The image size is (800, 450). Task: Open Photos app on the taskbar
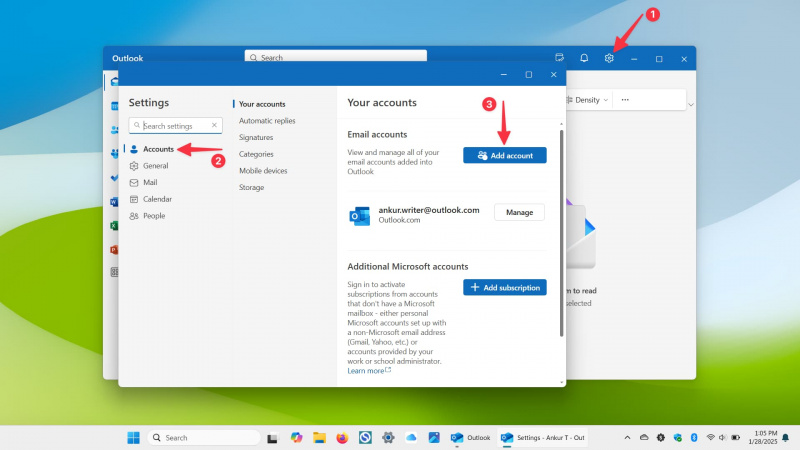coord(434,437)
